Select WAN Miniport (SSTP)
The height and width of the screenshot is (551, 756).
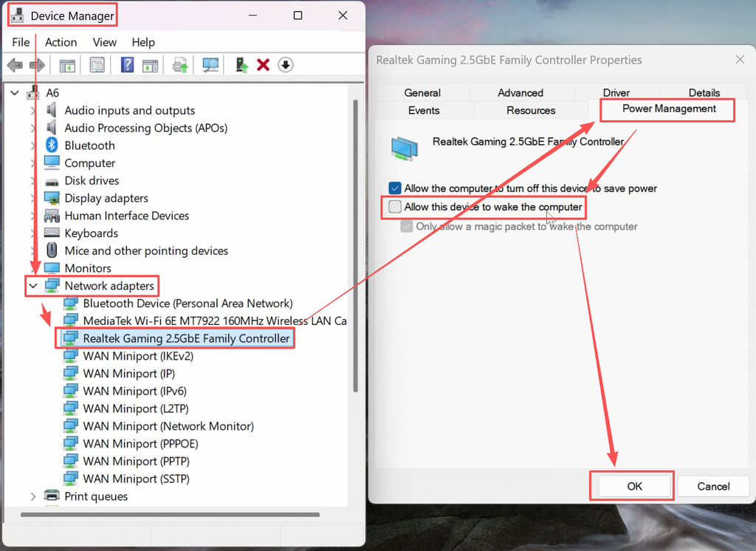pos(136,479)
